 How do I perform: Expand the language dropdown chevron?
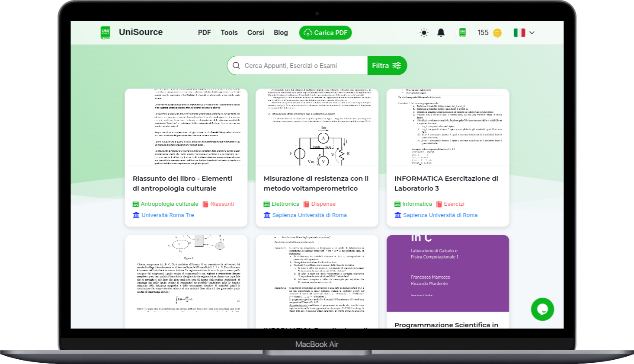(532, 33)
